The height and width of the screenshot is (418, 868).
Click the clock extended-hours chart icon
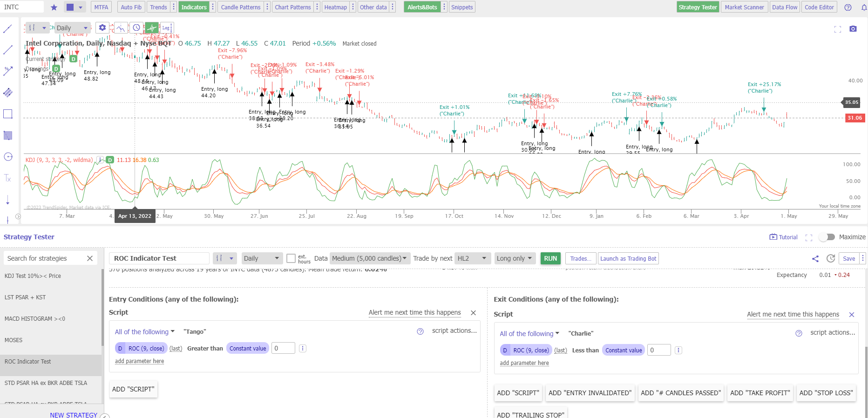click(136, 28)
